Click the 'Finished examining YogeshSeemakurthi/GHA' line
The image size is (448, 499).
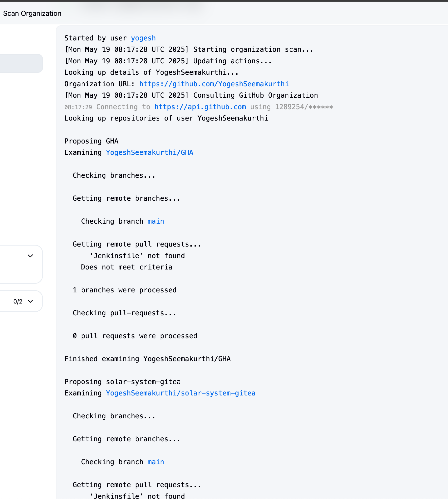[147, 359]
